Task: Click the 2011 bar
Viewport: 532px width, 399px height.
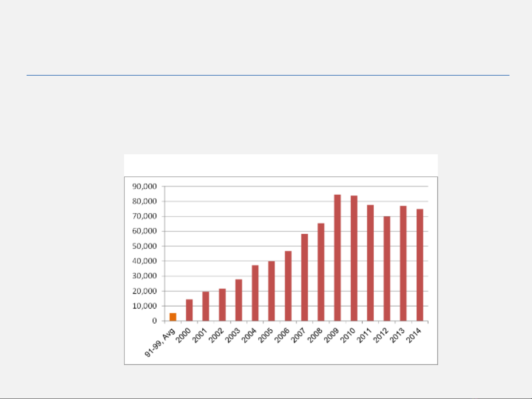Action: tap(370, 263)
